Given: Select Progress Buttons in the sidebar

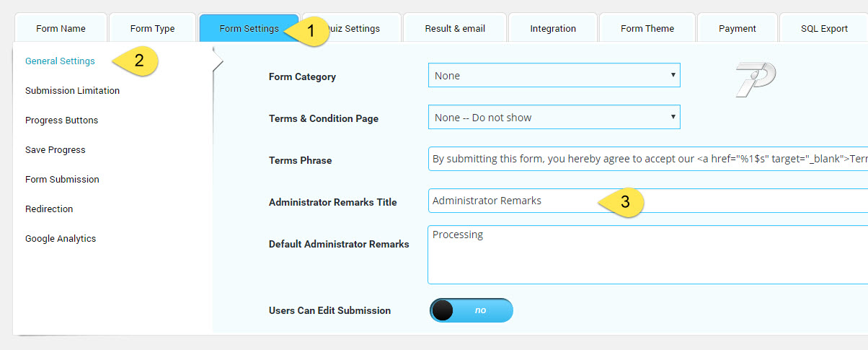Looking at the screenshot, I should [61, 120].
